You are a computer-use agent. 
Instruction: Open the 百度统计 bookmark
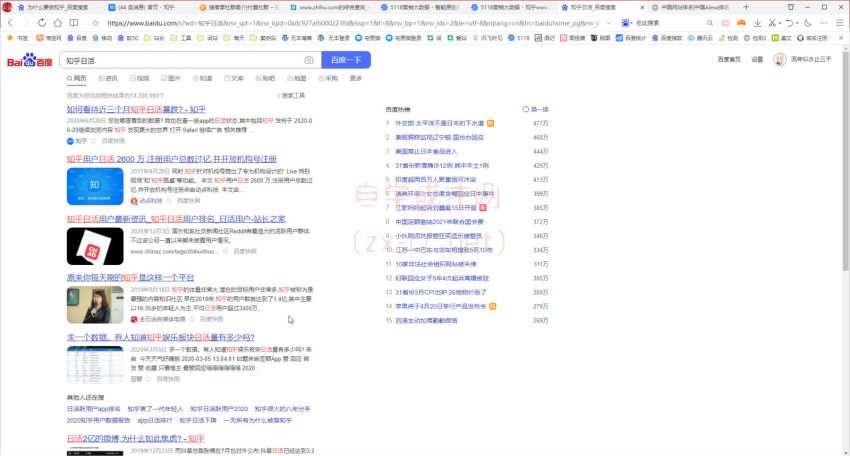click(631, 38)
